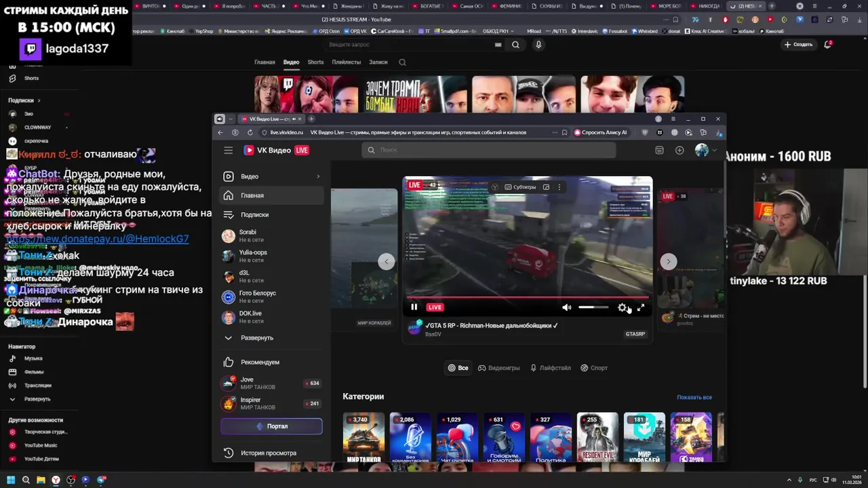
Task: Open Подписки in VK sidebar
Action: coord(271,214)
